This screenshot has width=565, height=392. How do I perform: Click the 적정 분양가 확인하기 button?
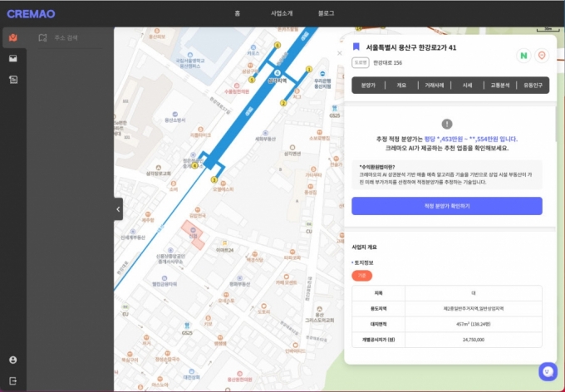tap(447, 206)
